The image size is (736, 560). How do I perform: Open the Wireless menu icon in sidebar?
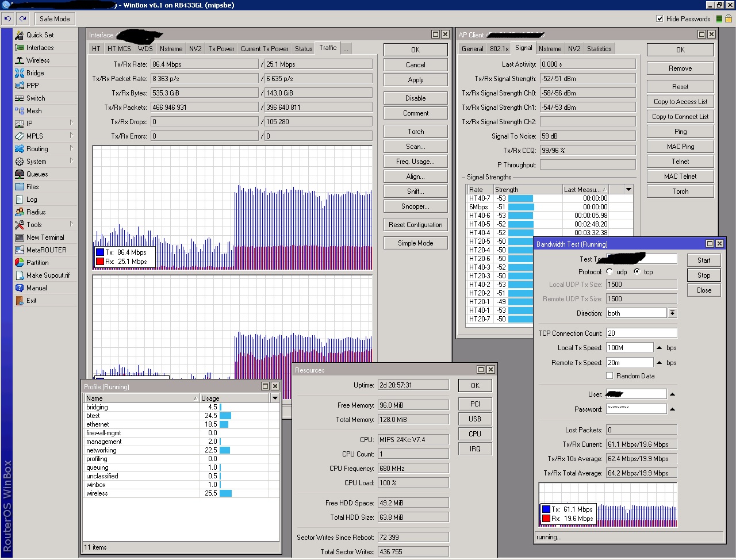pos(20,60)
